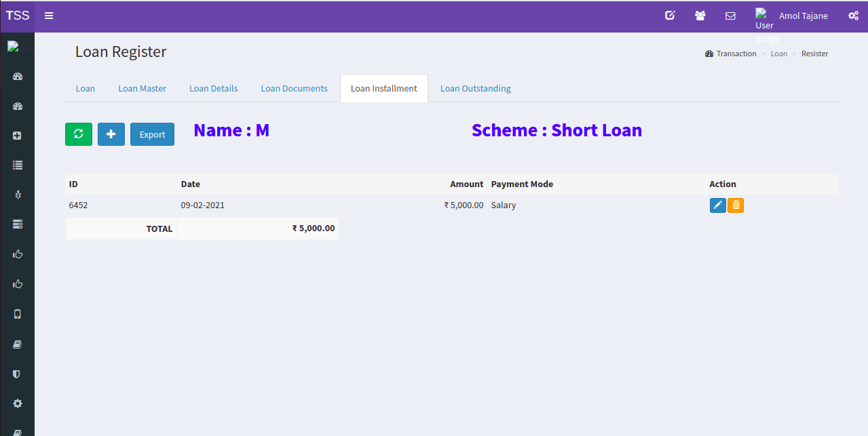Edit installment 6452 with pencil icon
The width and height of the screenshot is (868, 436).
[x=717, y=205]
